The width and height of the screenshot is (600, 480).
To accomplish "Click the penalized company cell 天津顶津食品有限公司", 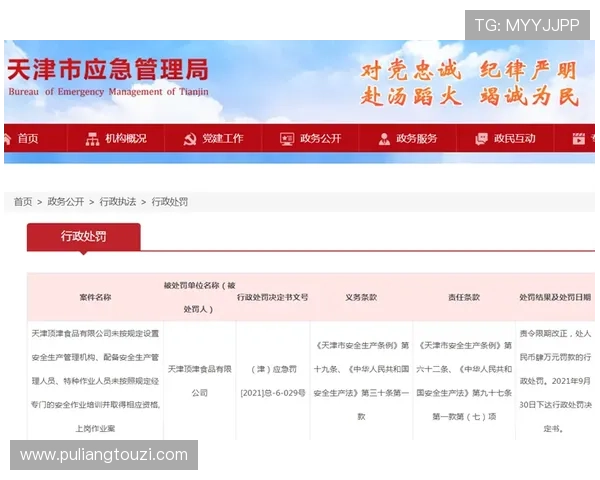I will click(x=199, y=381).
